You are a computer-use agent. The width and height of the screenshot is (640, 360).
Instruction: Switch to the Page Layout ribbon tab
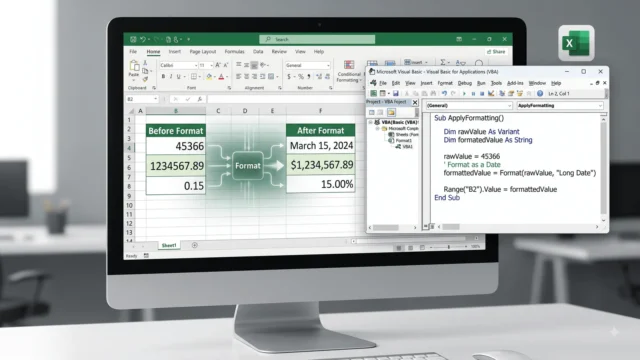[x=203, y=52]
